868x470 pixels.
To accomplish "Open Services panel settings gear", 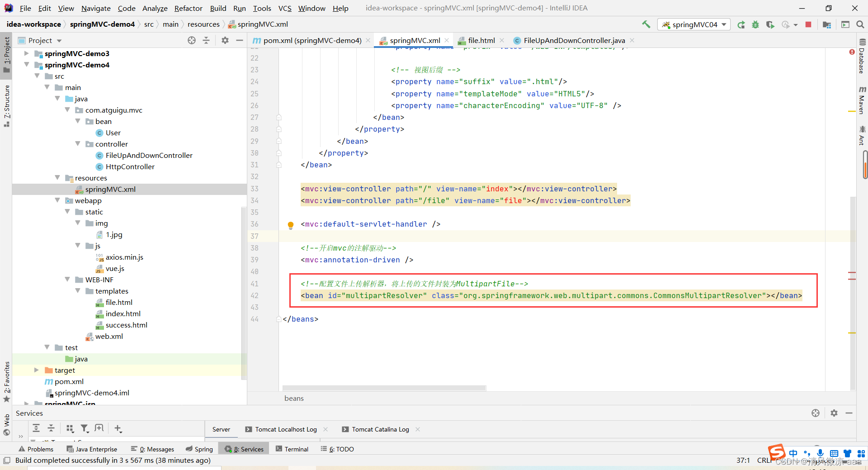I will 834,413.
